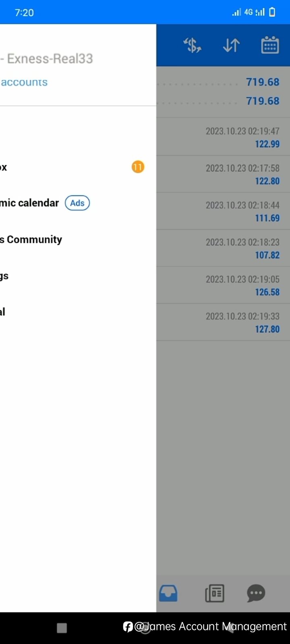This screenshot has width=290, height=644.
Task: Tap the sort up-down arrows icon
Action: point(231,45)
